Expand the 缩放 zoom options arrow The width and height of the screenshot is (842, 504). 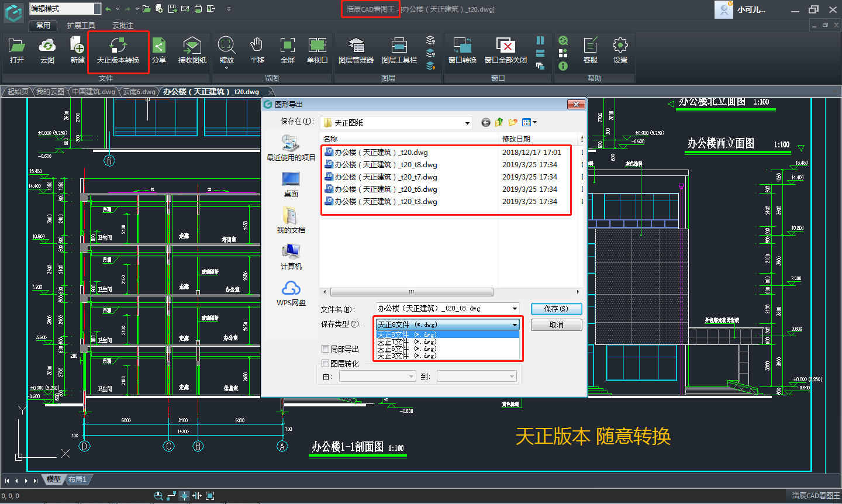point(227,68)
